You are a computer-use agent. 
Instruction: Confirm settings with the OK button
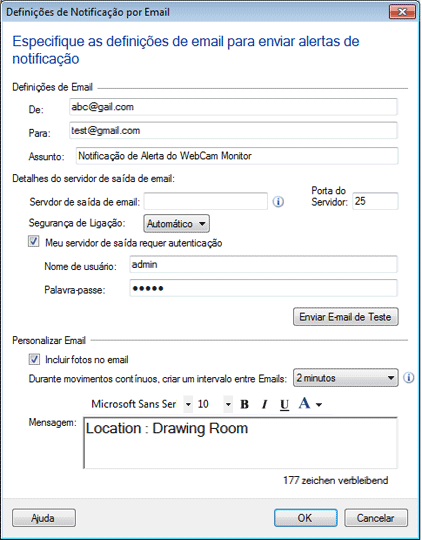point(306,518)
